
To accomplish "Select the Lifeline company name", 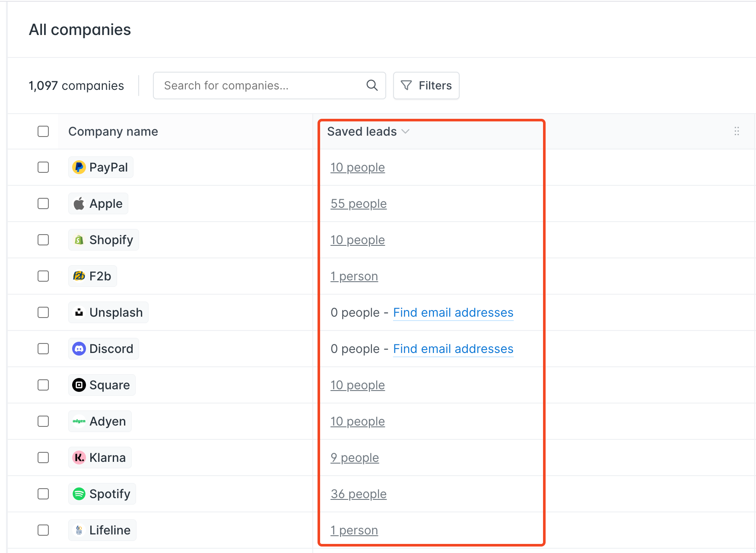I will pos(110,530).
